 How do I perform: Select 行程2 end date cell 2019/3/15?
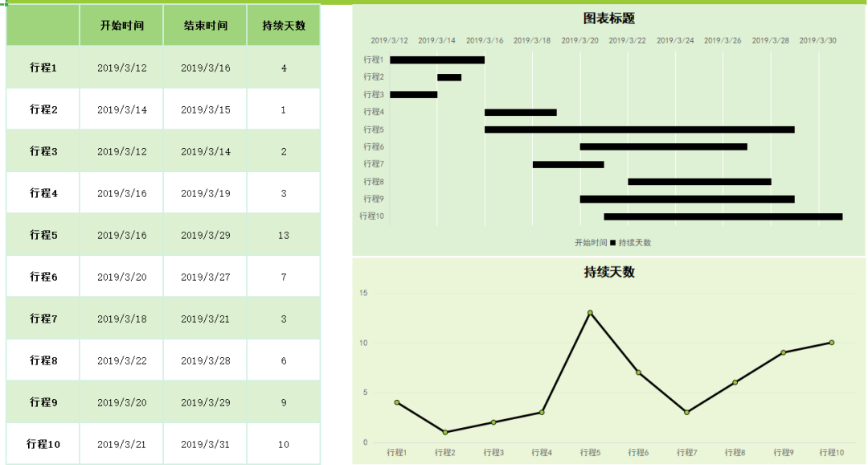[206, 109]
